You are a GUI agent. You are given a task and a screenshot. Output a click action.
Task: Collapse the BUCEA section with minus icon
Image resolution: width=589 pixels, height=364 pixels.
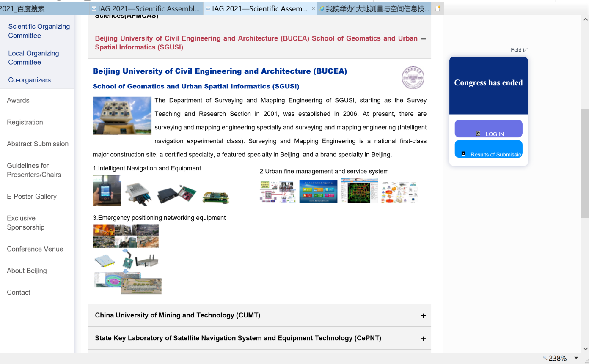tap(424, 39)
